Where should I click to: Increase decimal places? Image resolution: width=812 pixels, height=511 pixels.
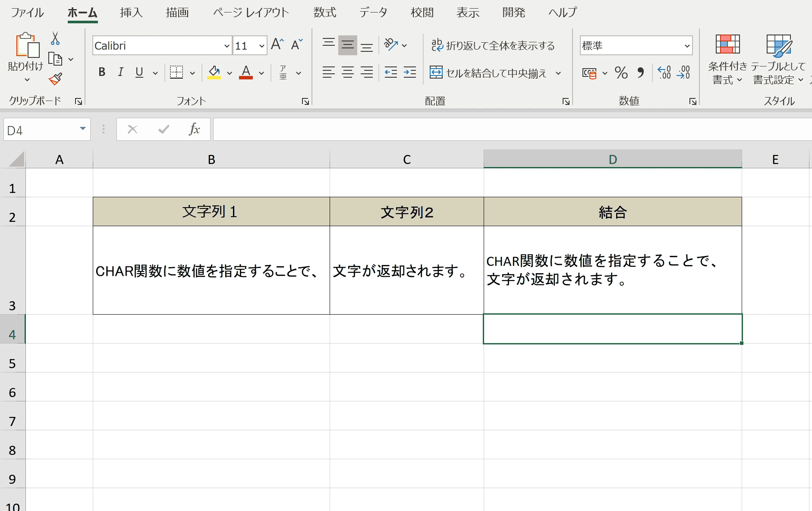tap(664, 72)
